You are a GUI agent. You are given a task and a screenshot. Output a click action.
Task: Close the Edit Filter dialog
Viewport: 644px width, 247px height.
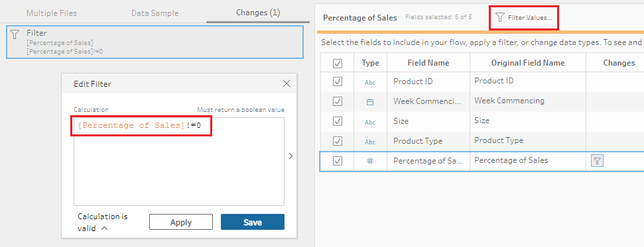287,83
